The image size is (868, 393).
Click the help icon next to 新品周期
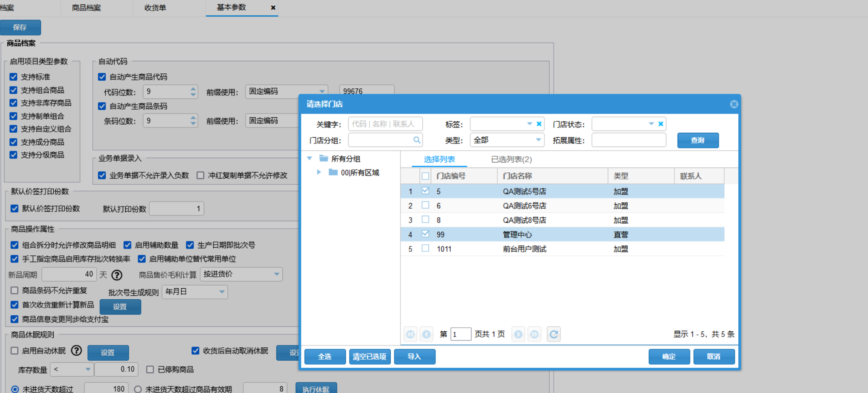click(117, 275)
